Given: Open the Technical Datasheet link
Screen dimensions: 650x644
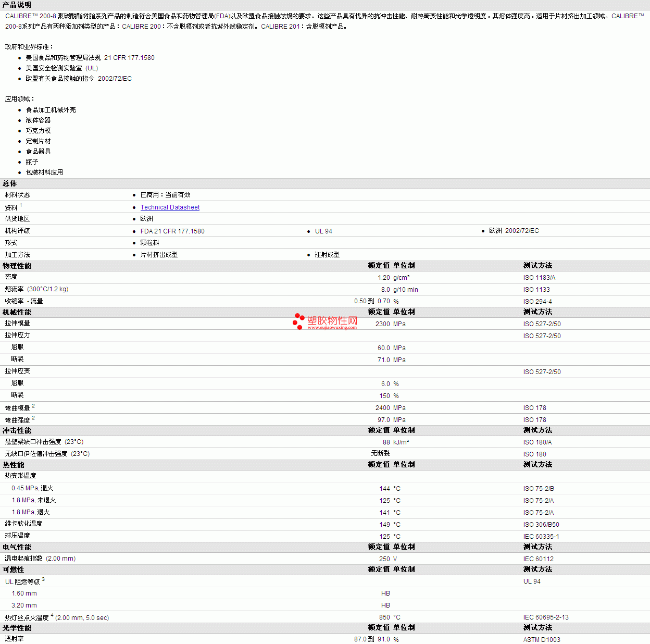Looking at the screenshot, I should click(x=170, y=207).
